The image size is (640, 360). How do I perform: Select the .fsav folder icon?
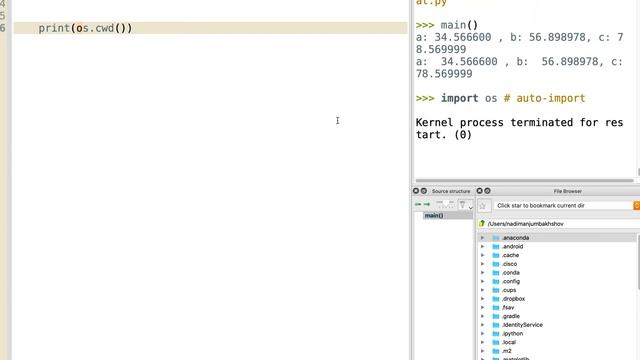496,307
